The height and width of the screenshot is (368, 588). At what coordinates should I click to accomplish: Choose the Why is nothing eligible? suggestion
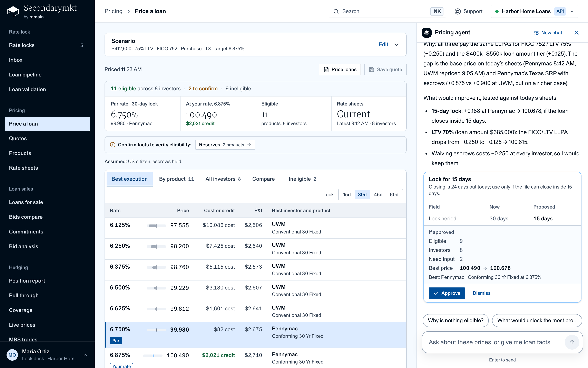tap(455, 321)
